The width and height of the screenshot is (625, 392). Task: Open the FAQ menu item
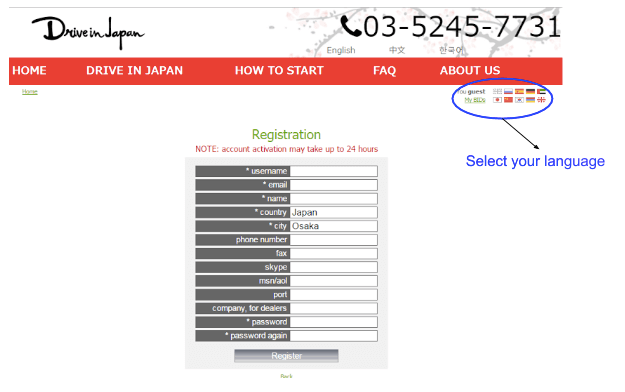(384, 71)
